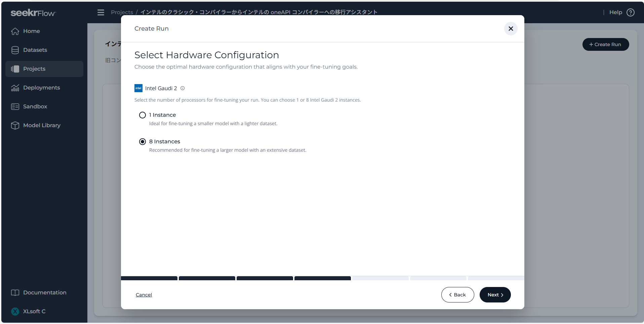Screen dimensions: 644x324
Task: Select the 1 Instance radio button
Action: pyautogui.click(x=143, y=115)
